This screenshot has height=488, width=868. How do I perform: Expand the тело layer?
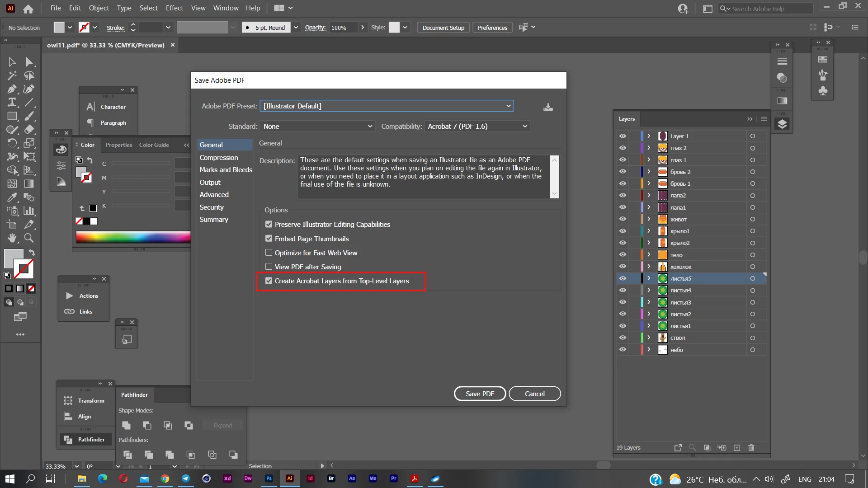point(649,255)
